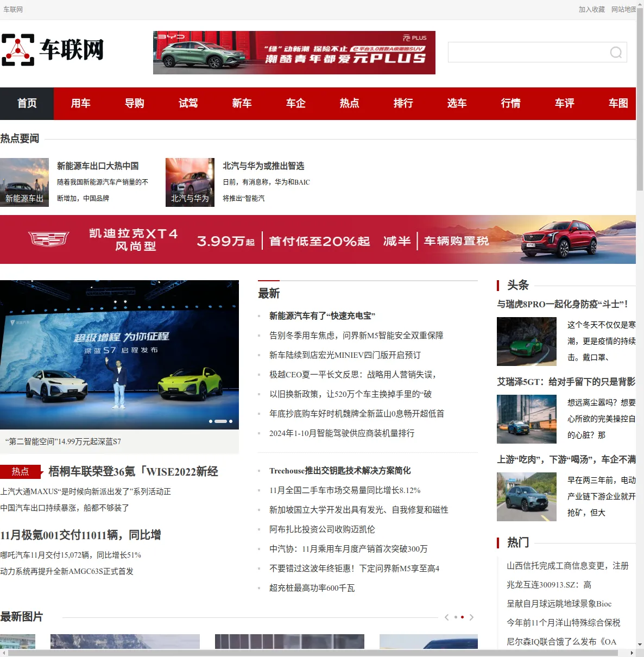644x657 pixels.
Task: Open Treehouse推出交钥匙技术 article
Action: pos(340,471)
